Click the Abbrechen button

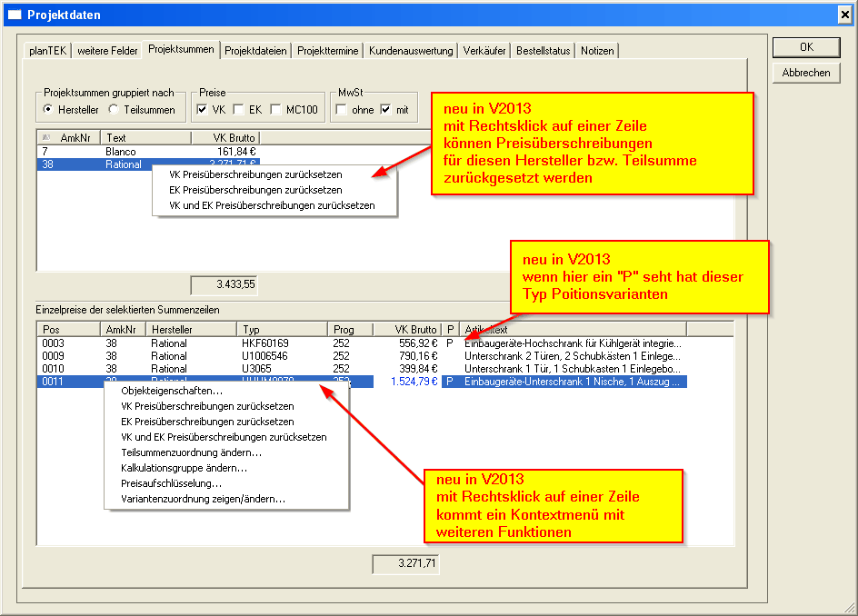pyautogui.click(x=805, y=73)
